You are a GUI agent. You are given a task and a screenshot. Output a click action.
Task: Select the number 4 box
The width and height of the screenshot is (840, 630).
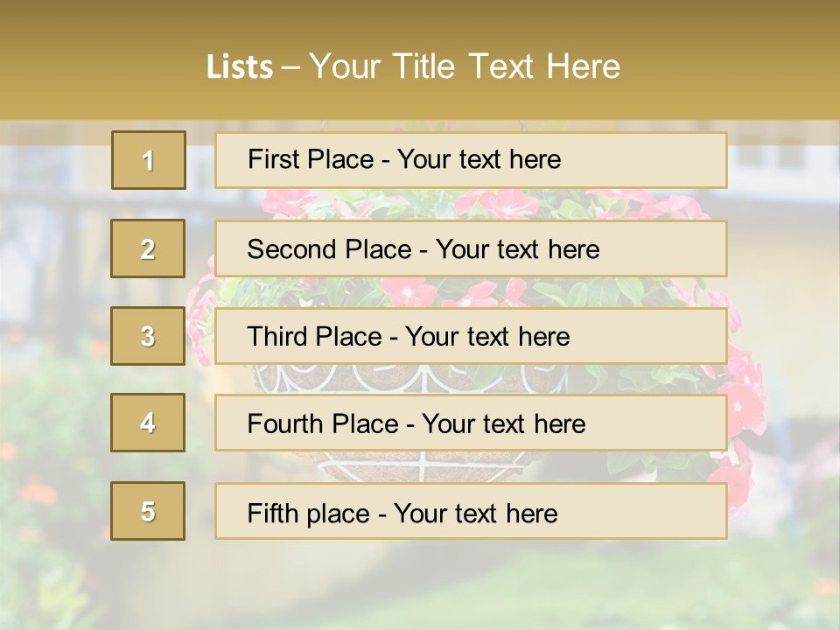coord(148,423)
